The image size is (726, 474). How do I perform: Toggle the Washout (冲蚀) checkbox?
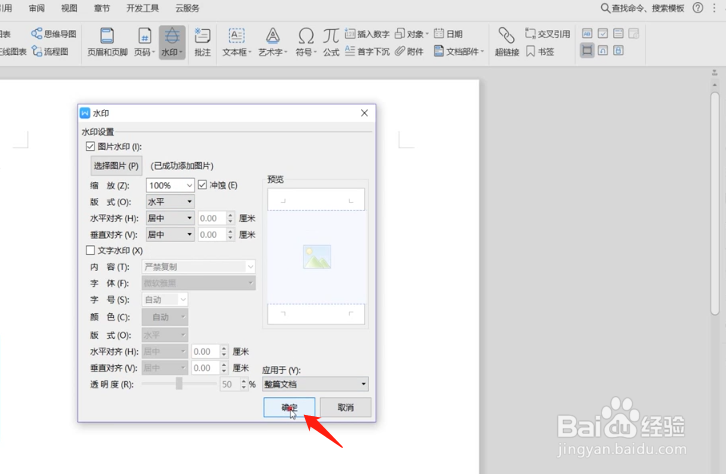tap(202, 185)
